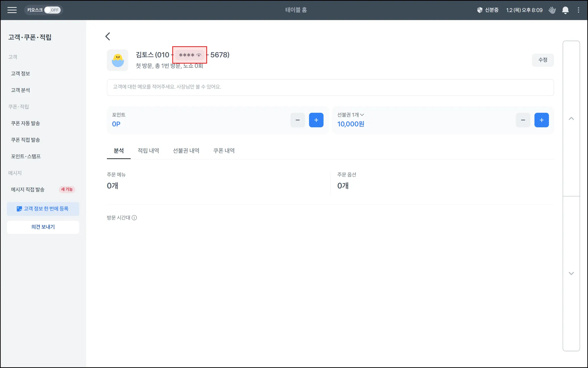Screen dimensions: 588x368
Task: Click 고객 정보 한 번에 등록
Action: [43, 209]
